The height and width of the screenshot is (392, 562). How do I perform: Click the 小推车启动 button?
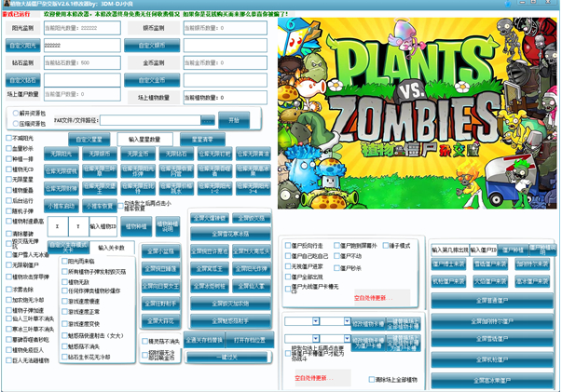tap(62, 206)
